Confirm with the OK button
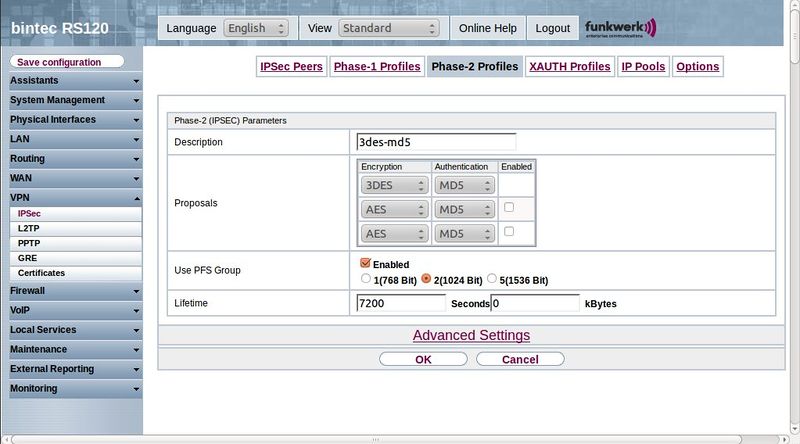This screenshot has height=444, width=800. click(x=423, y=359)
